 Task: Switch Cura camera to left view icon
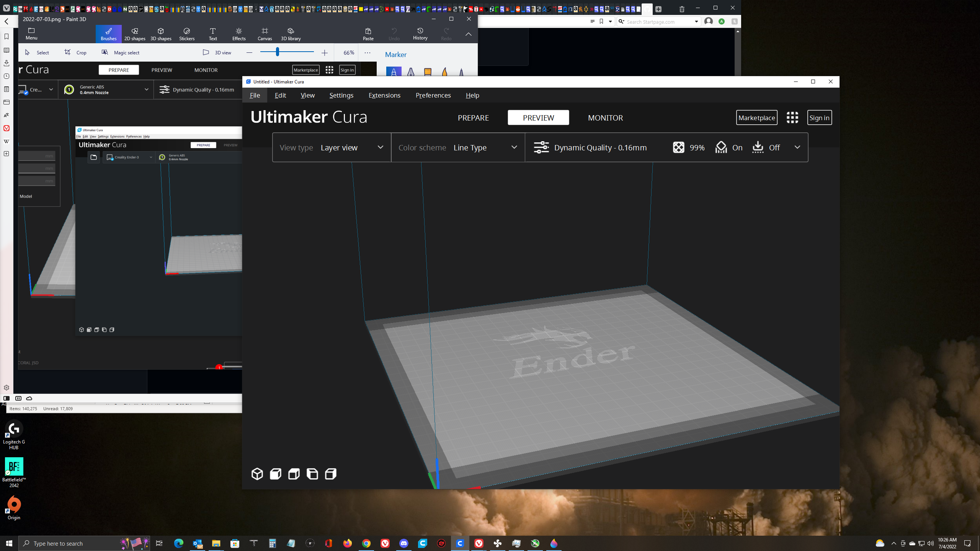312,474
